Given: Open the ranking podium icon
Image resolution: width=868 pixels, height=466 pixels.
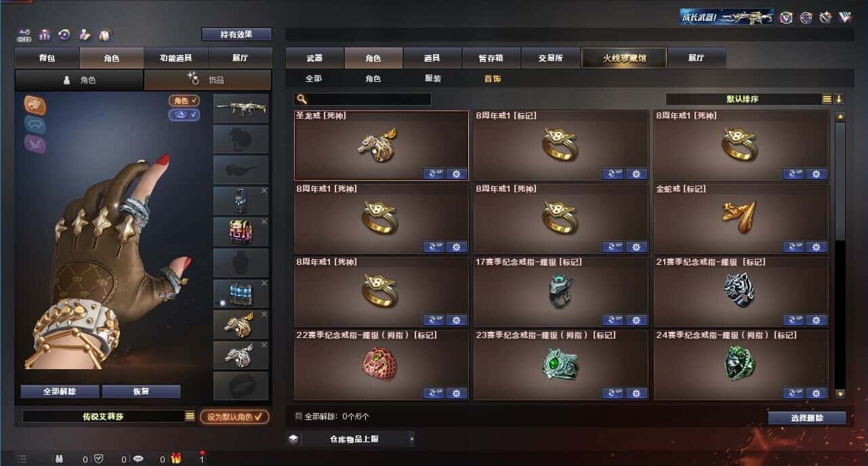Looking at the screenshot, I should [45, 34].
